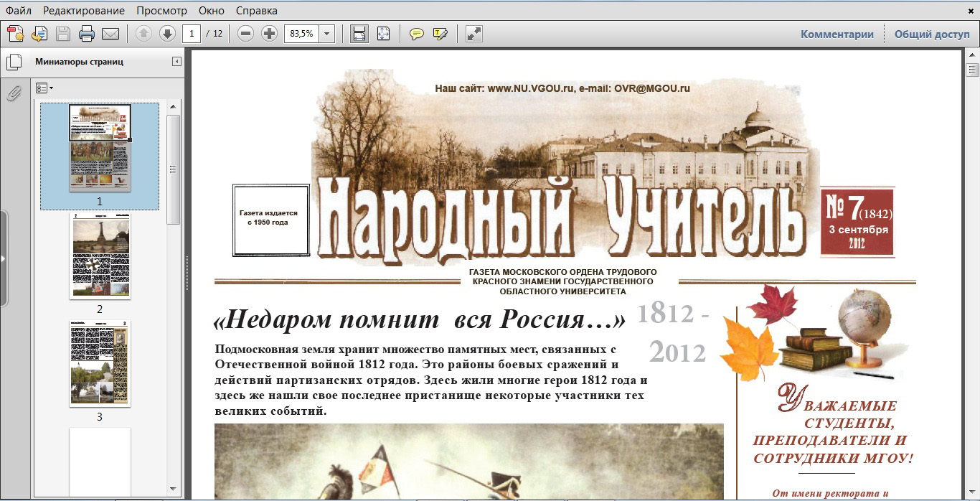The height and width of the screenshot is (501, 980).
Task: Open the zoom level dropdown arrow
Action: tap(327, 34)
